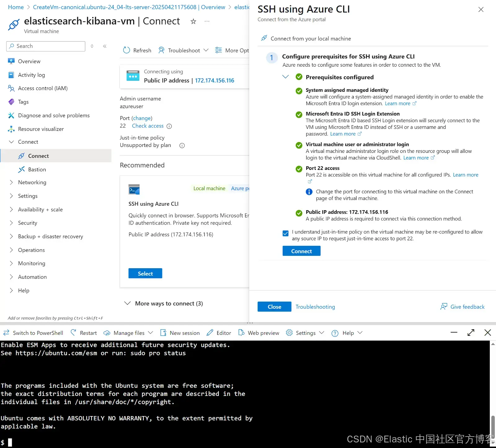Open the CreateVm Overview breadcrumb link
This screenshot has width=496, height=448.
129,7
